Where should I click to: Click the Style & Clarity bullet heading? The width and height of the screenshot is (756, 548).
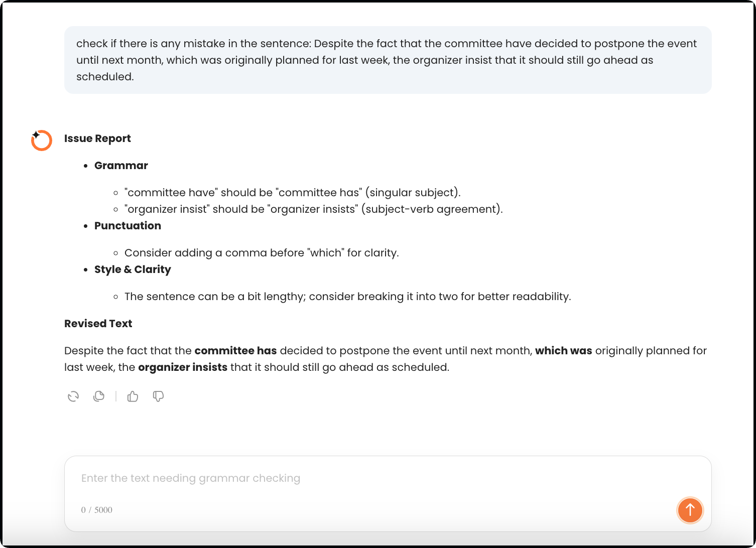(x=133, y=269)
